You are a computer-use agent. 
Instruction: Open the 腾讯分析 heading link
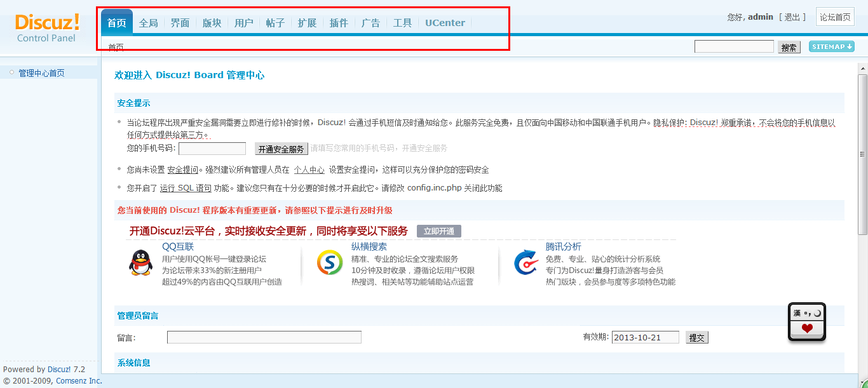(x=564, y=246)
